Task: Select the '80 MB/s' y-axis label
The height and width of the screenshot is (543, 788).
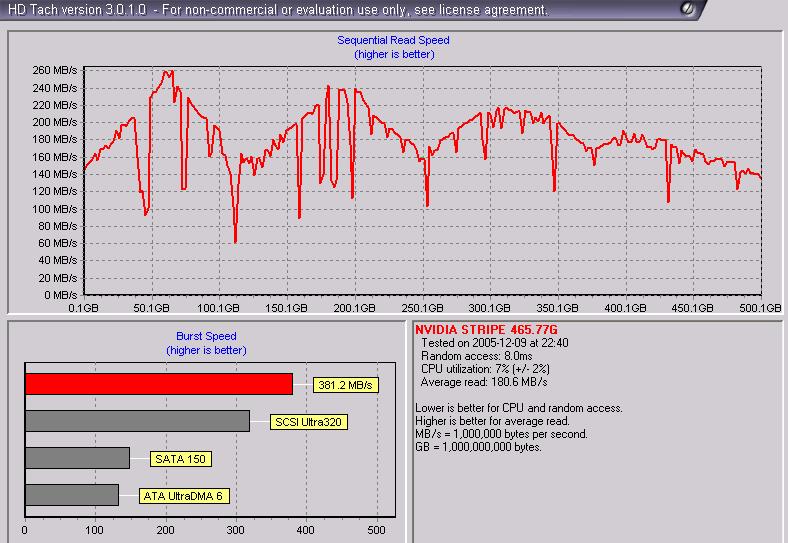Action: tap(58, 226)
